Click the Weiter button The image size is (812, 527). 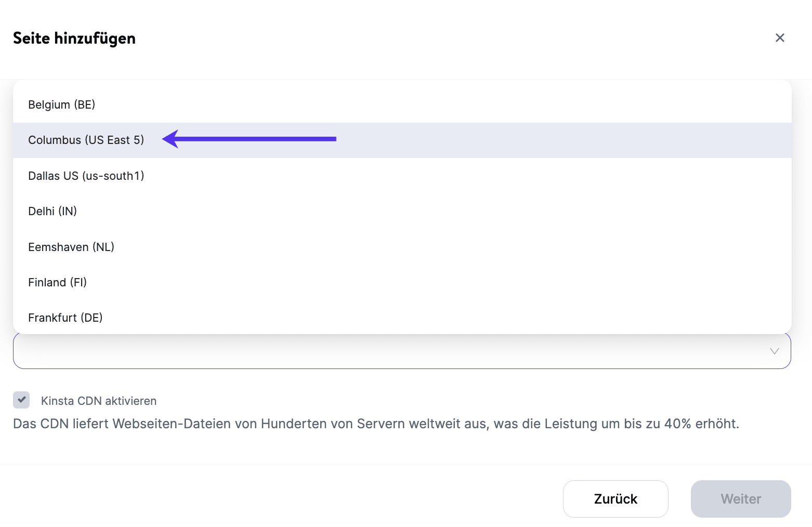[741, 499]
